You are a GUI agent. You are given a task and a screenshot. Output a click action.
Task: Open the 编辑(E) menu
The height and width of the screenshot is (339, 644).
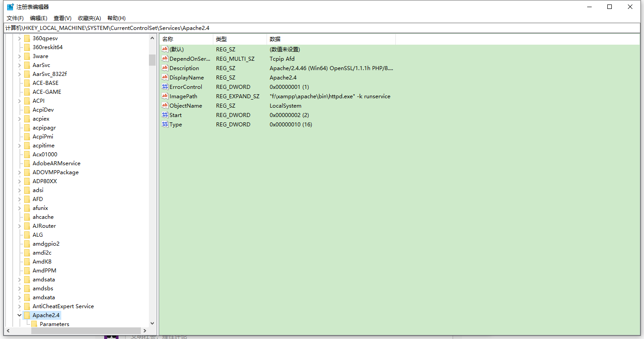(38, 18)
